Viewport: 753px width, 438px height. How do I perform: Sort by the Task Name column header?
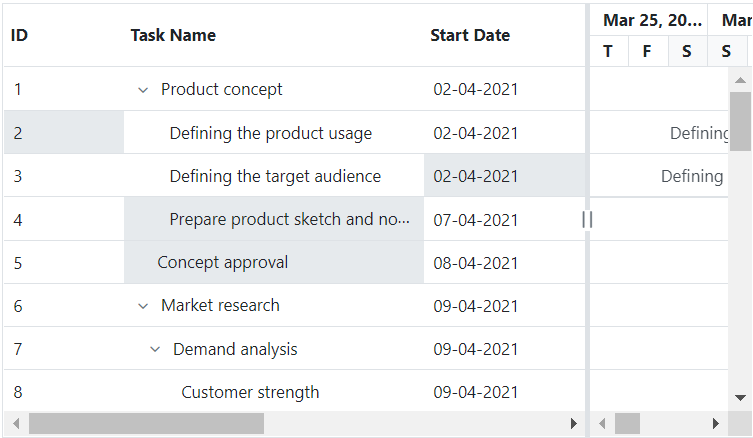click(x=173, y=35)
